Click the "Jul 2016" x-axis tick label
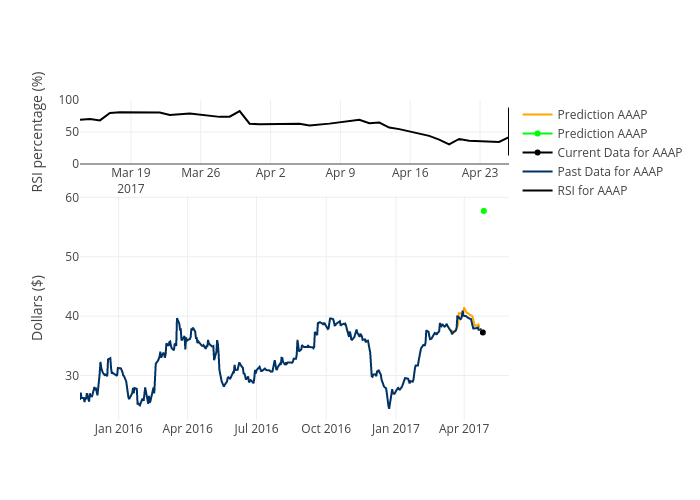This screenshot has width=700, height=500. tap(256, 429)
